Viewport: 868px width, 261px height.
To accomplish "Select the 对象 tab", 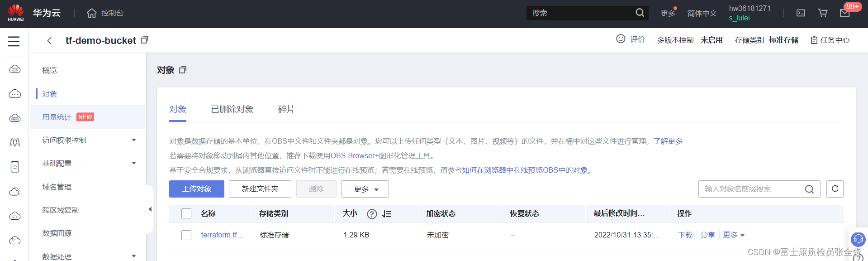I will tap(178, 110).
